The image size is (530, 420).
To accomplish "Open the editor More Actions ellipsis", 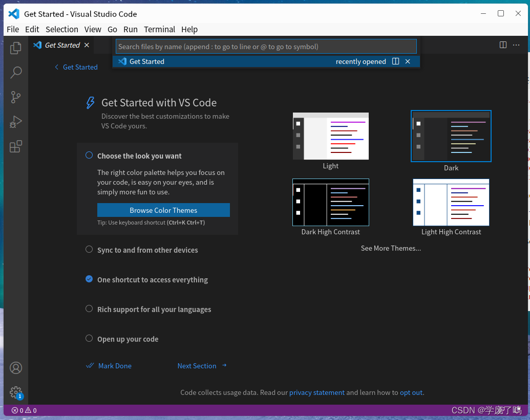I will 516,45.
